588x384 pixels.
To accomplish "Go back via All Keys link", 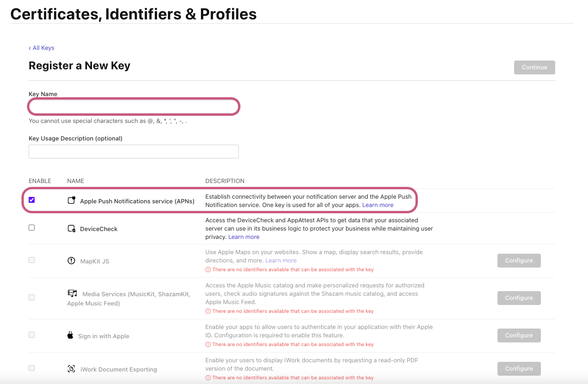I will tap(42, 48).
